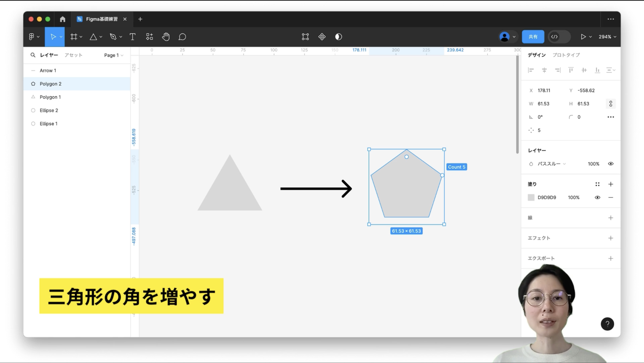Select the Text tool
Screen dimensions: 644x363
pos(133,37)
